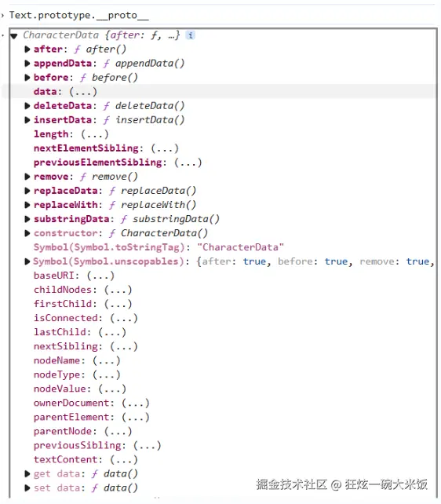Invoke the nodeValue (...) getter

pos(112,389)
